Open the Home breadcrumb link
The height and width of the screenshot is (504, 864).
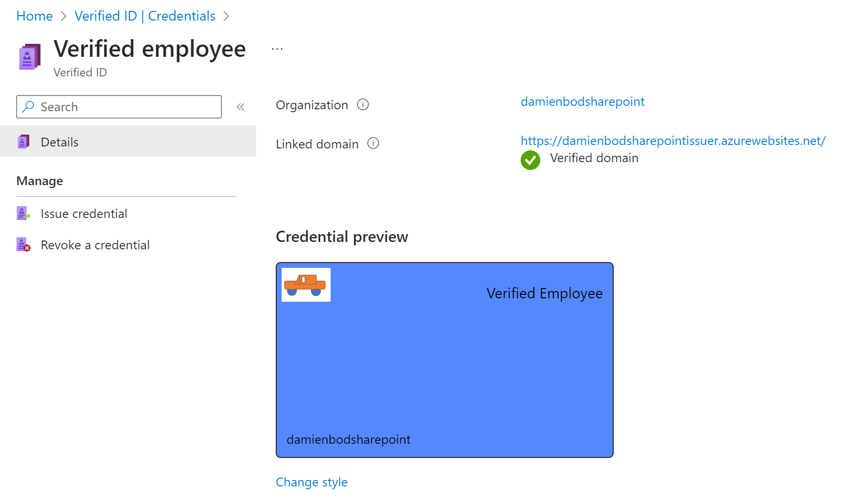click(34, 16)
